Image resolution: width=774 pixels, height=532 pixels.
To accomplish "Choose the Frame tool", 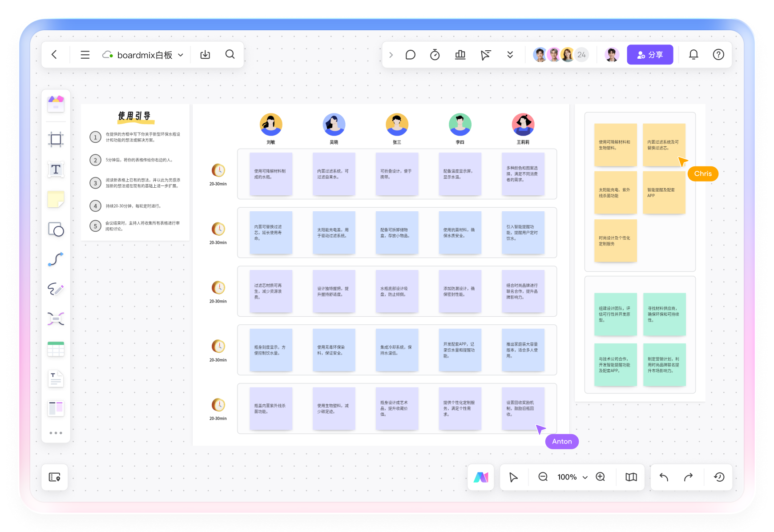I will tap(56, 140).
